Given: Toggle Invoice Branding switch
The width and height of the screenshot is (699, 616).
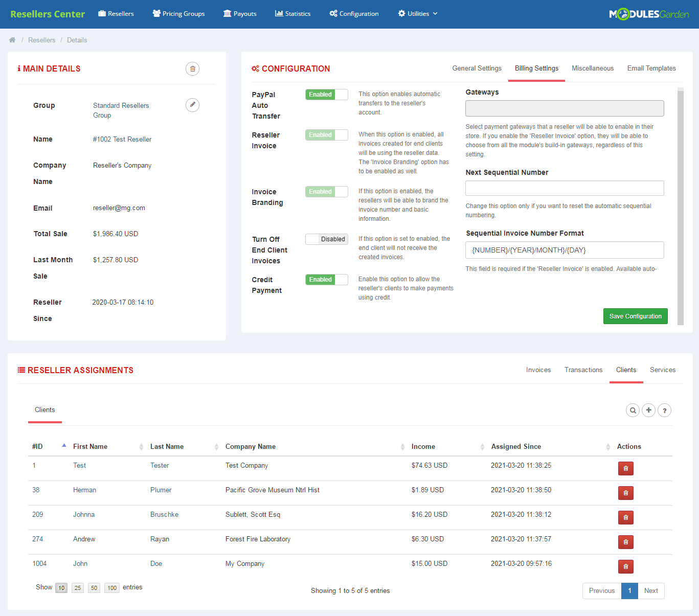Looking at the screenshot, I should (327, 192).
